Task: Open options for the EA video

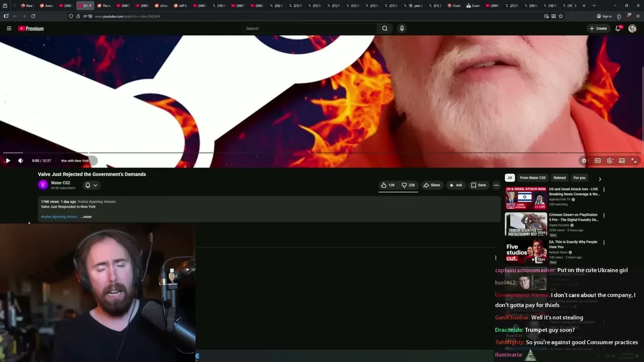Action: coord(604,242)
